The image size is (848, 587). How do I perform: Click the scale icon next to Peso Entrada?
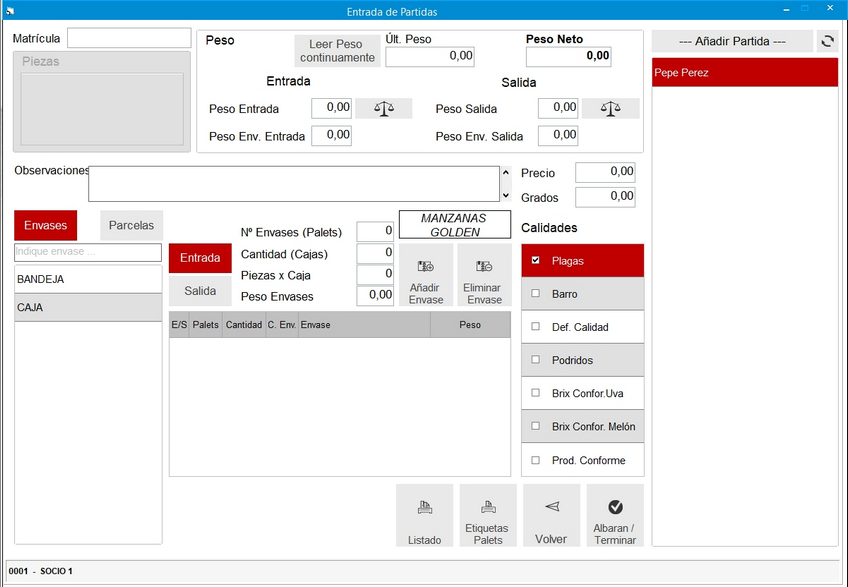point(384,108)
